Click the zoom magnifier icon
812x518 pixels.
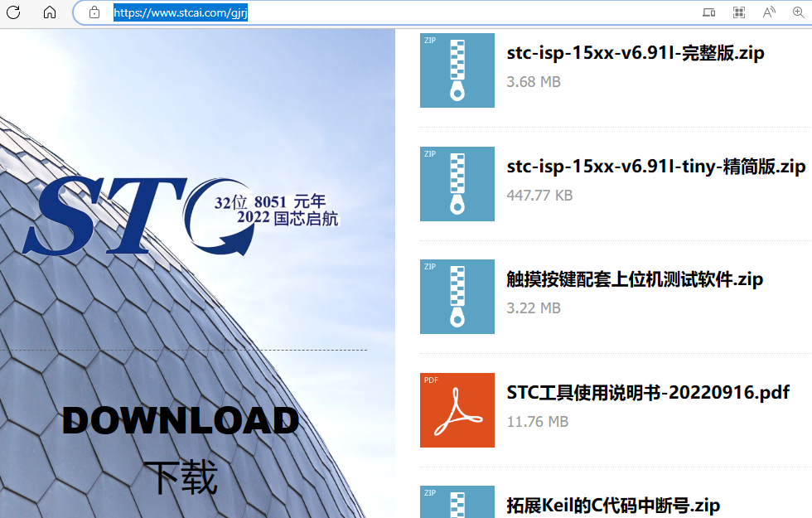(x=799, y=12)
